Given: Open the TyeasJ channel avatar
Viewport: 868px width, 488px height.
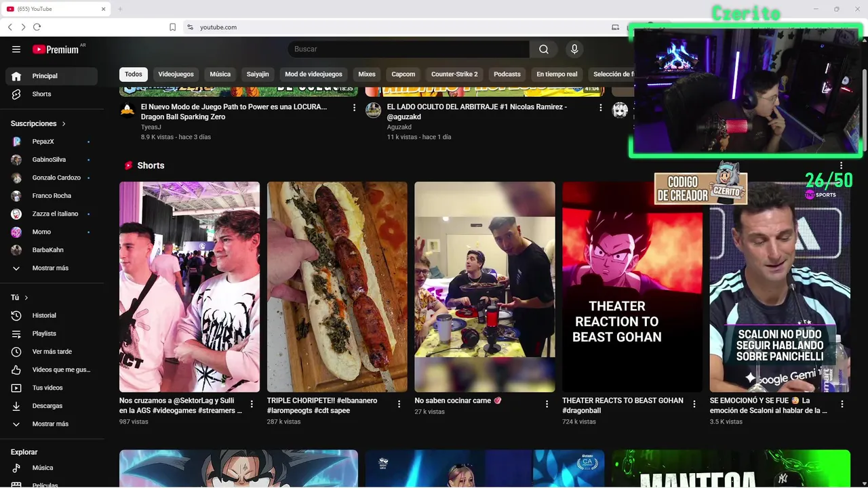Looking at the screenshot, I should point(127,110).
